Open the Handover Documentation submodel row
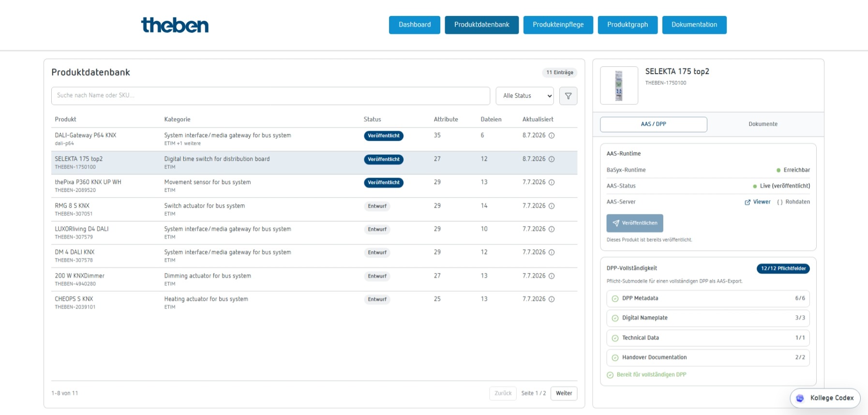This screenshot has height=415, width=868. (x=708, y=358)
